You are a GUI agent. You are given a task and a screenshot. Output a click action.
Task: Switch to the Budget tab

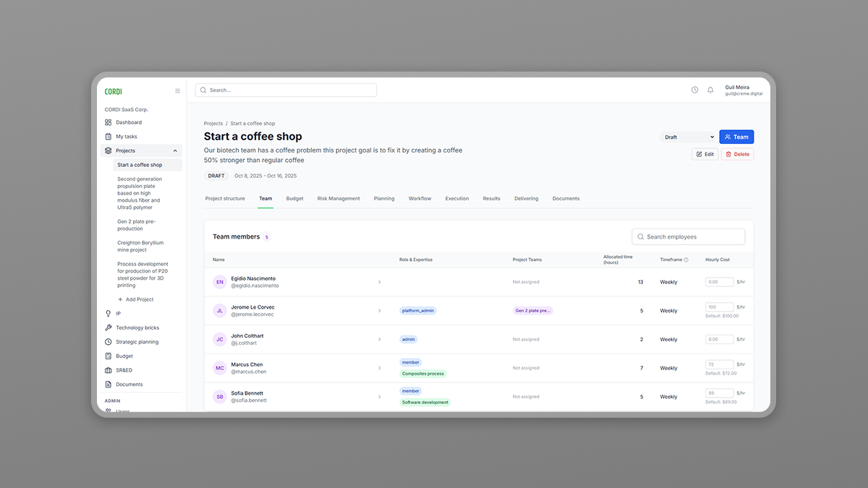pyautogui.click(x=294, y=198)
